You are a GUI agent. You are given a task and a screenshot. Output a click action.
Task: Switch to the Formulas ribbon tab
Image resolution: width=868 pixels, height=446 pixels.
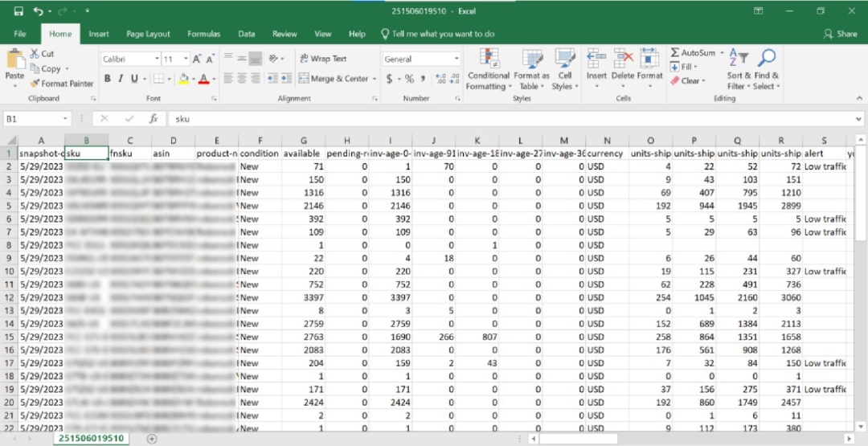point(203,34)
